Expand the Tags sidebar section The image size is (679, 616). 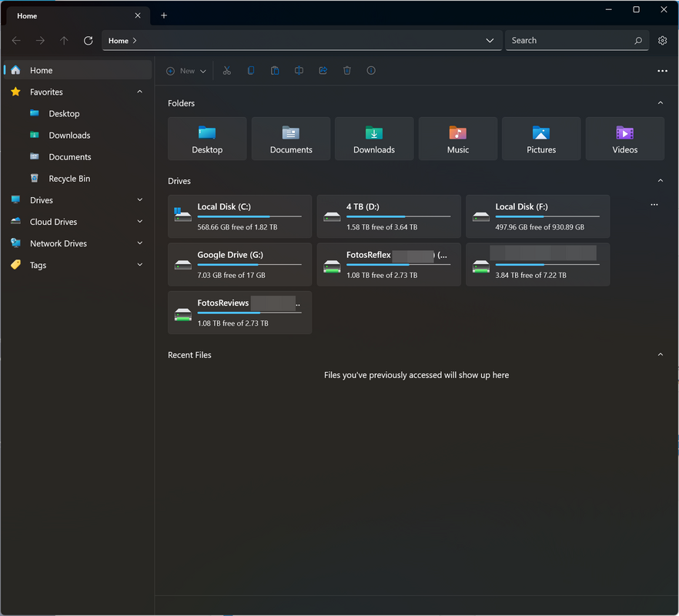point(139,265)
